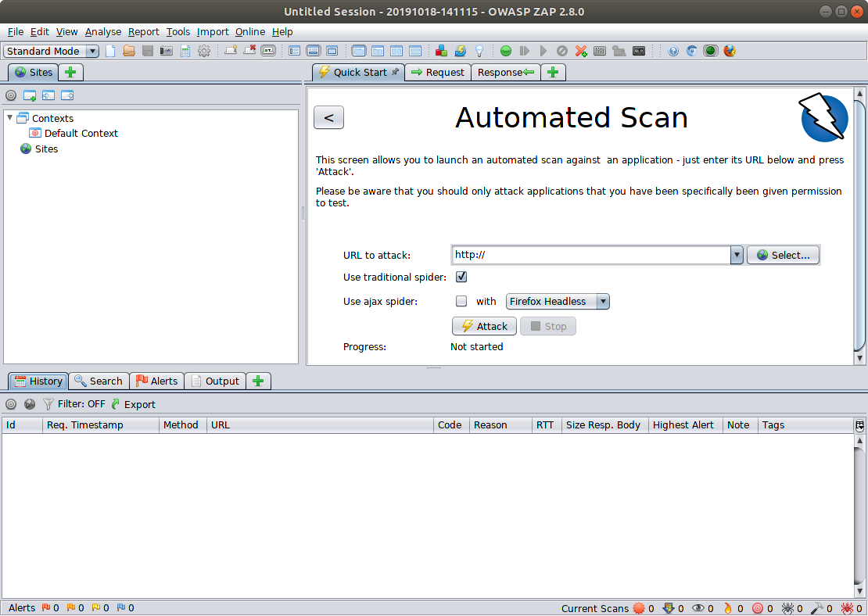This screenshot has width=868, height=616.
Task: Select the Default Context tree item
Action: click(x=74, y=134)
